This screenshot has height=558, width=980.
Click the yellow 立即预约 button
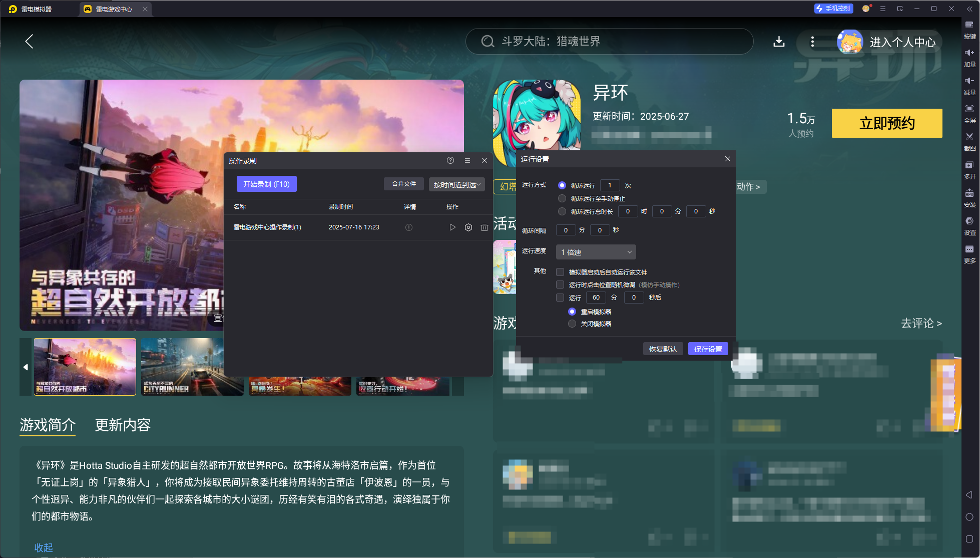[887, 123]
